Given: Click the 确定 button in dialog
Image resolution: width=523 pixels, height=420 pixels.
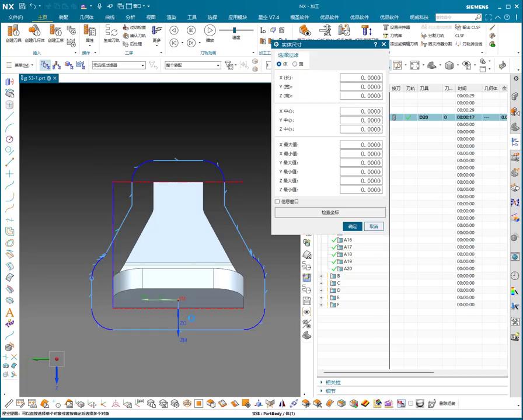Looking at the screenshot, I should (x=353, y=226).
